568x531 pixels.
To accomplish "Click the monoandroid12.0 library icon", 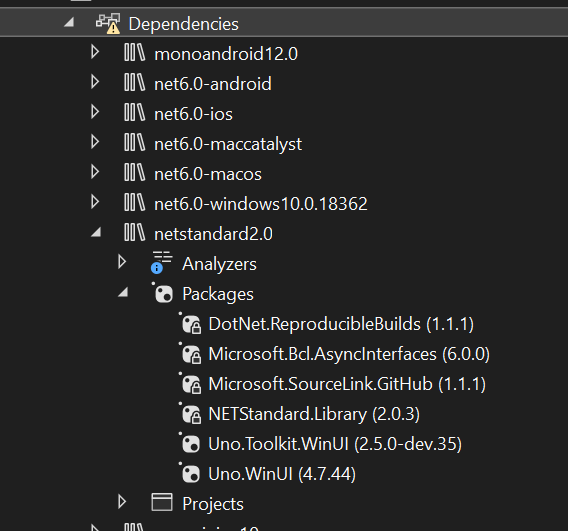I will pyautogui.click(x=134, y=53).
